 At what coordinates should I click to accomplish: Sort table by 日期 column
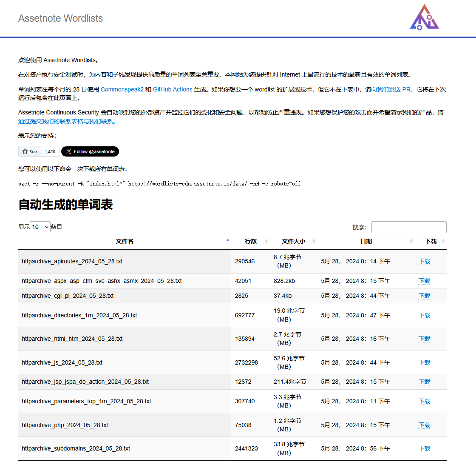pyautogui.click(x=365, y=241)
